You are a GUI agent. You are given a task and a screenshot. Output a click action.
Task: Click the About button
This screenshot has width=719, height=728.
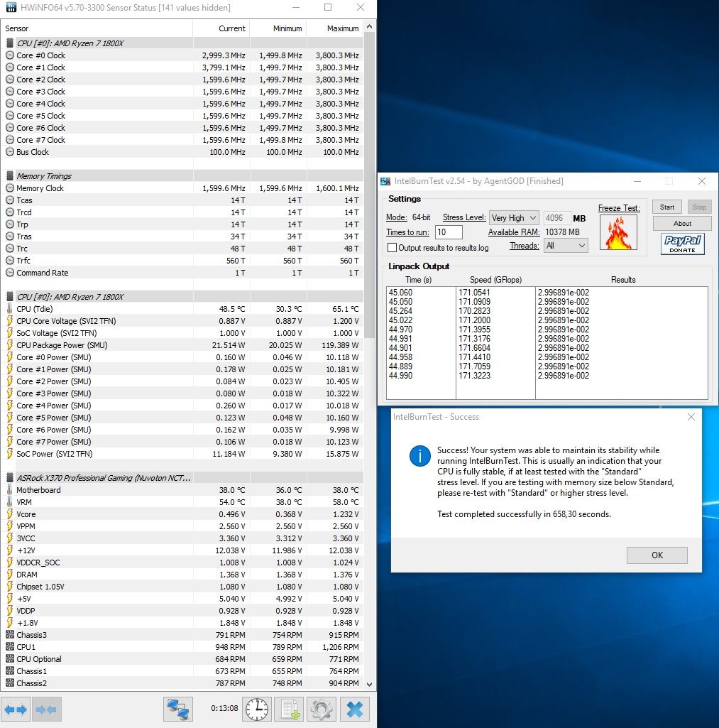coord(682,223)
